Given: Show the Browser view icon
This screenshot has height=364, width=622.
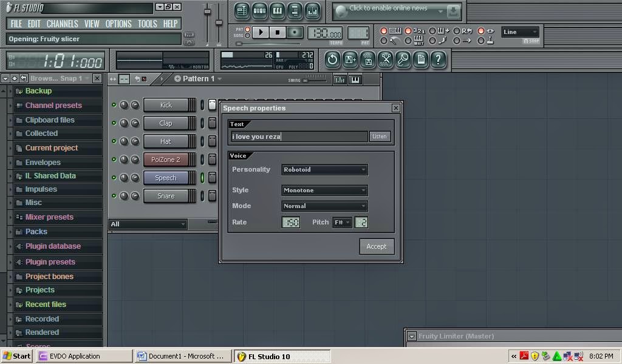Looking at the screenshot, I should point(295,11).
